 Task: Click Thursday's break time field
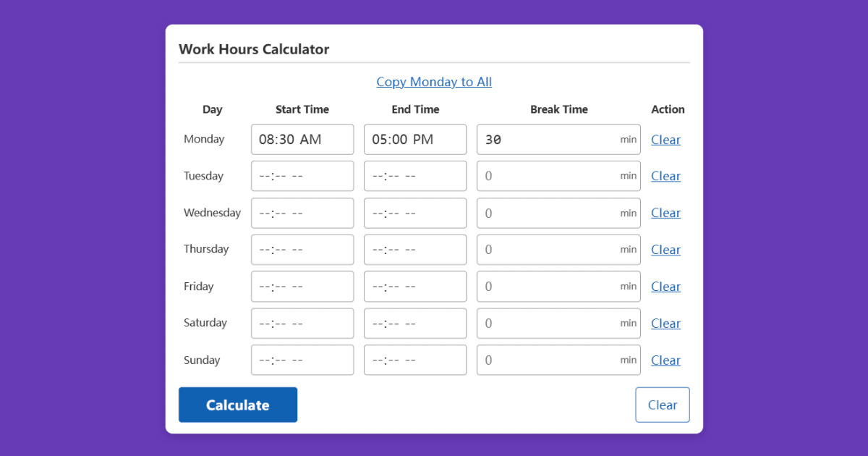click(x=558, y=249)
